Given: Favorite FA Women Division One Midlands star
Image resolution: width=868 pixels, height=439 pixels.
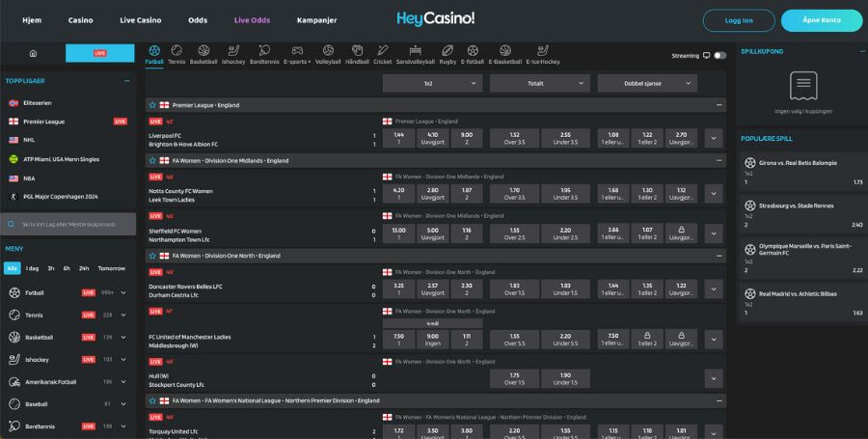Looking at the screenshot, I should point(152,160).
